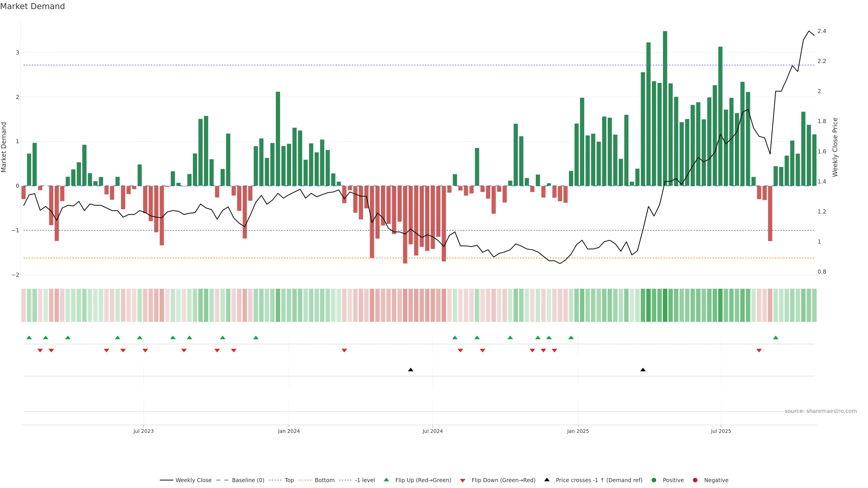Viewport: 868px width, 488px height.
Task: Hide the Top dotted line series
Action: click(289, 480)
